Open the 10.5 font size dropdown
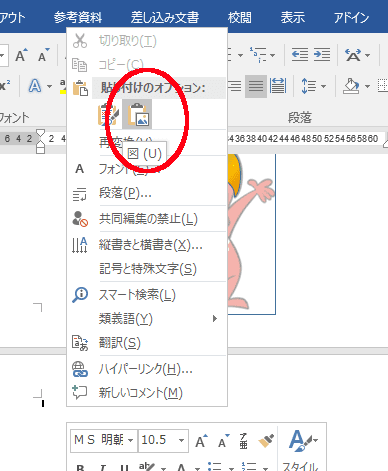 pos(181,440)
